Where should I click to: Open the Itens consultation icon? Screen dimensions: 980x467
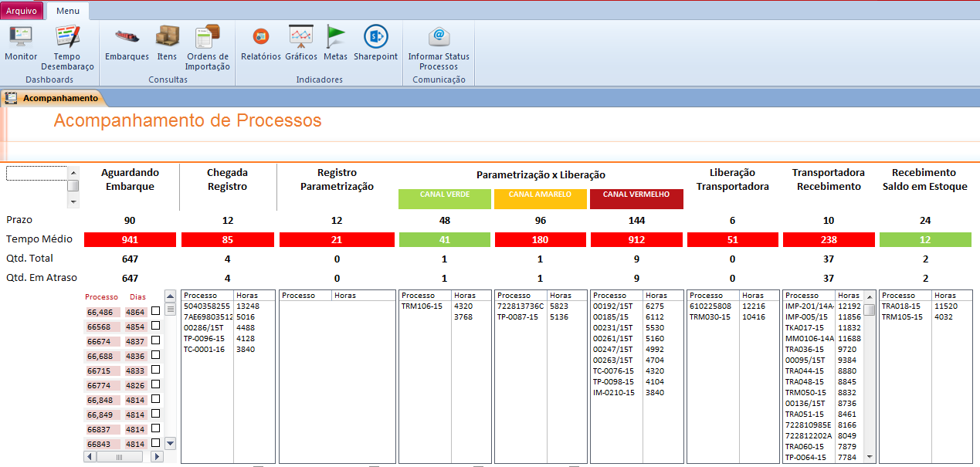167,36
